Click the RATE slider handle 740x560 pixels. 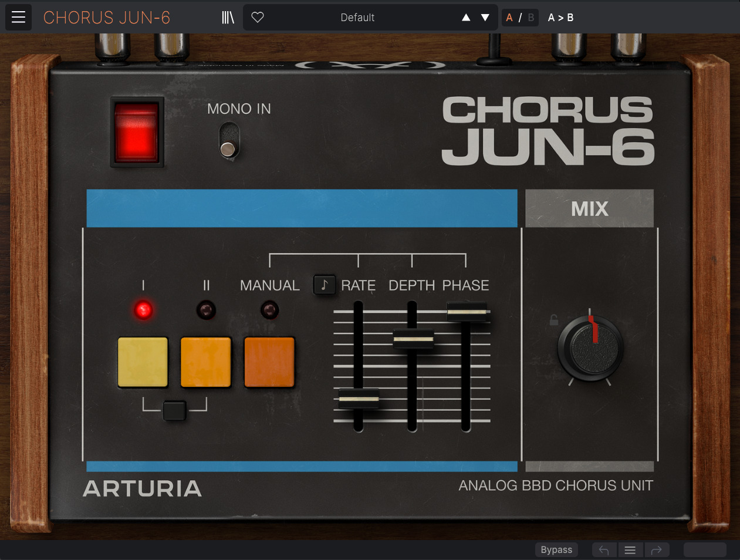[359, 399]
